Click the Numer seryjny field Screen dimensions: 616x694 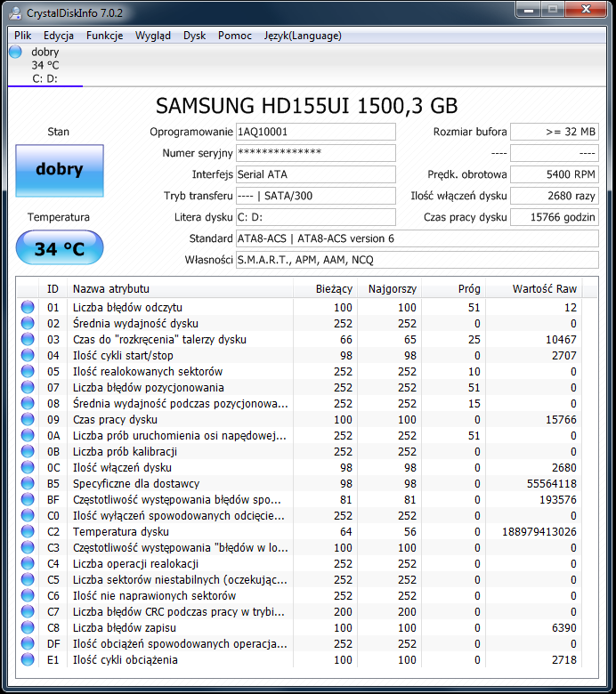coord(315,153)
